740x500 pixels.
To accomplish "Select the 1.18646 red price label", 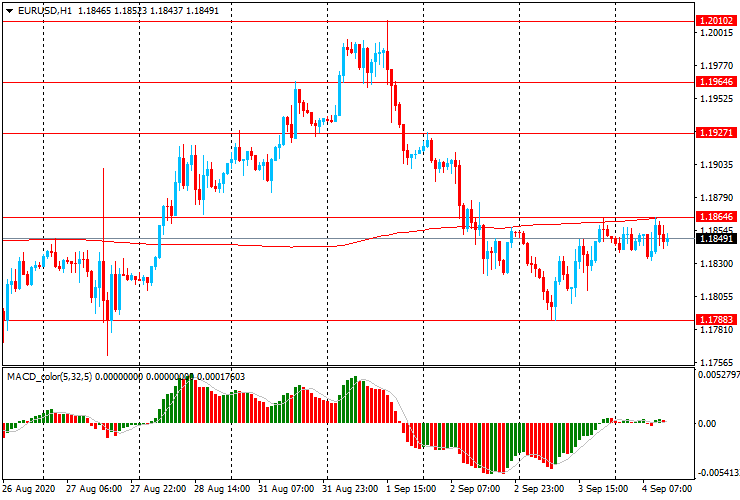I will [716, 217].
